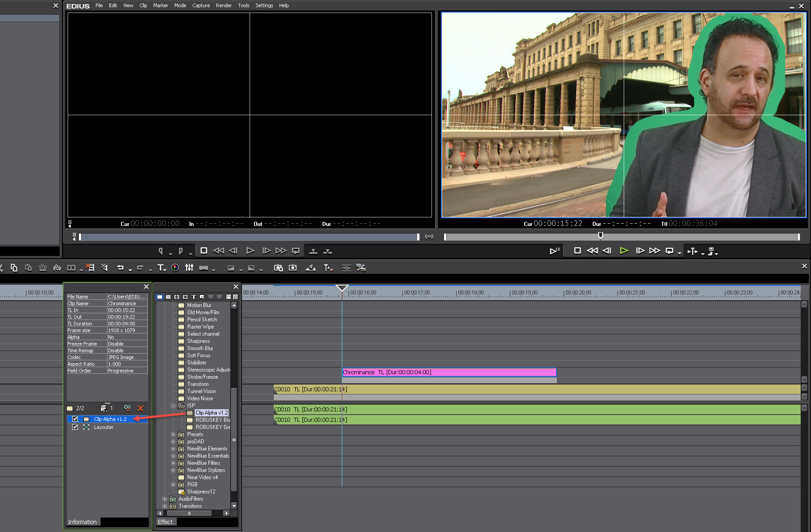Viewport: 811px width, 532px height.
Task: Disable the Layouter checkbox
Action: tap(75, 427)
